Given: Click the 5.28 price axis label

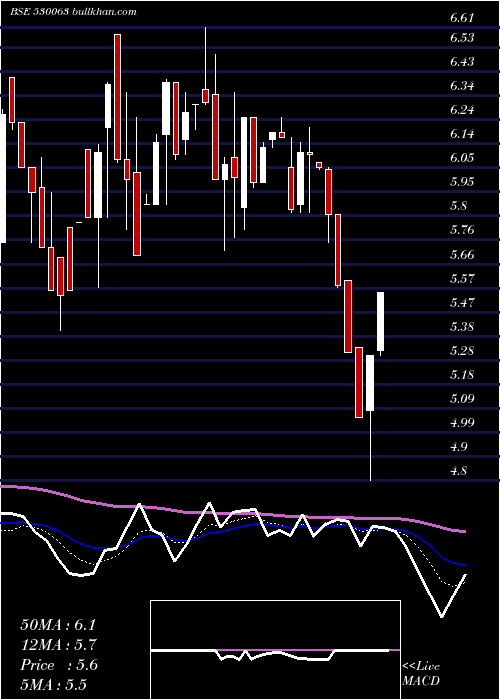Looking at the screenshot, I should (x=461, y=351).
